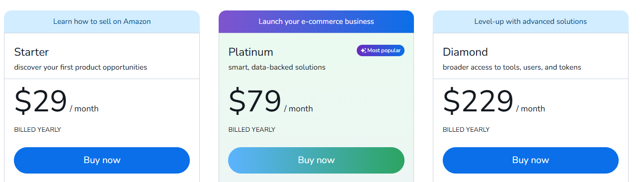Click Buy now under the Platinum plan
The image size is (644, 182).
tap(316, 160)
